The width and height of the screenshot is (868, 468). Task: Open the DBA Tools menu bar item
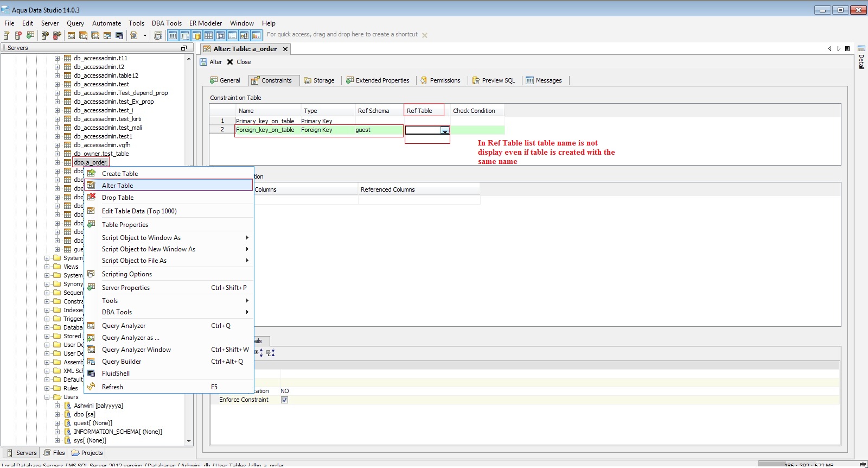click(x=167, y=23)
